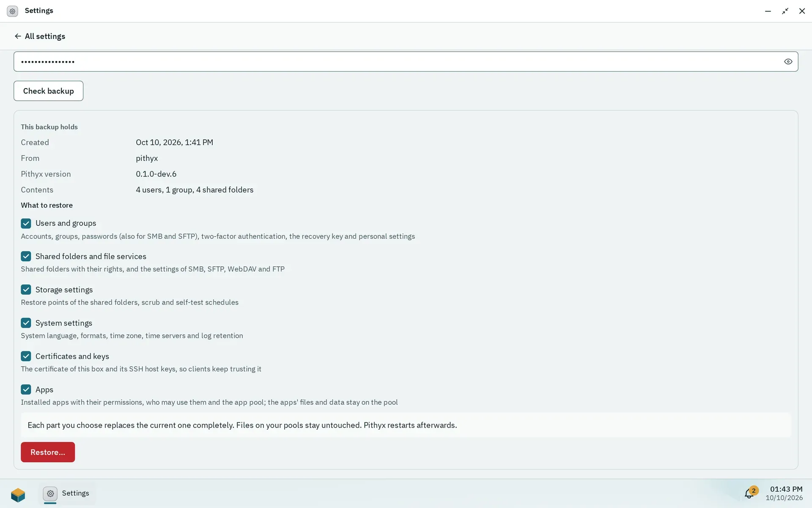Click the 'What to restore' heading
This screenshot has height=508, width=812.
click(x=47, y=205)
